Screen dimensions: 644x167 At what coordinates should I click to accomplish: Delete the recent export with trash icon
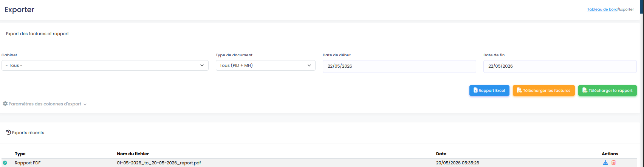point(613,163)
